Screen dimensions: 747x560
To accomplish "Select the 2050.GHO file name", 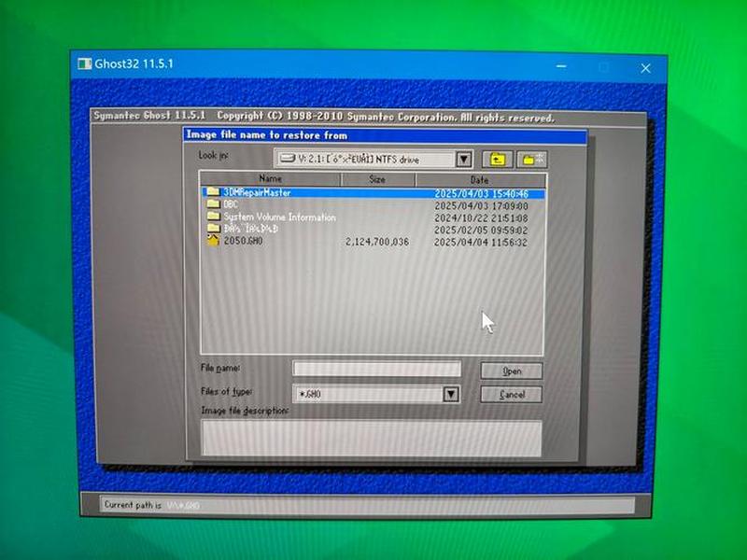I will (x=244, y=241).
